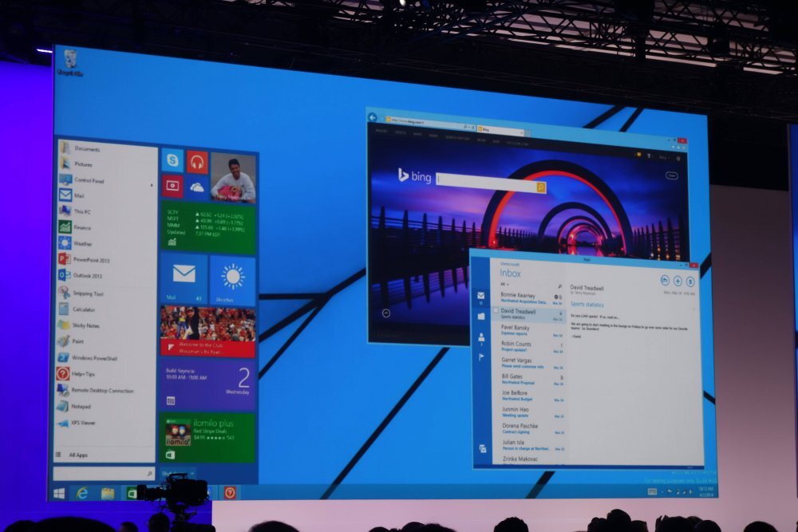798x532 pixels.
Task: Reply to David Treadwell using the reply icon
Action: [663, 280]
